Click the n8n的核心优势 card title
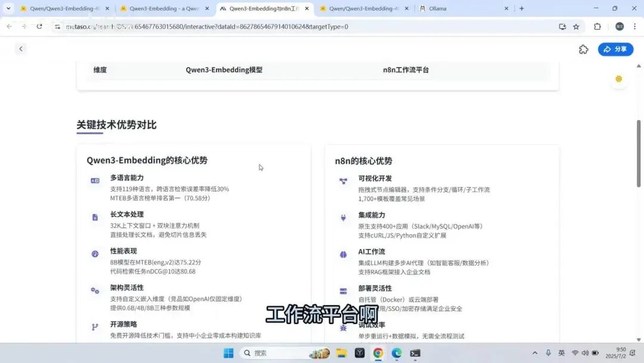Image resolution: width=644 pixels, height=363 pixels. click(x=364, y=161)
